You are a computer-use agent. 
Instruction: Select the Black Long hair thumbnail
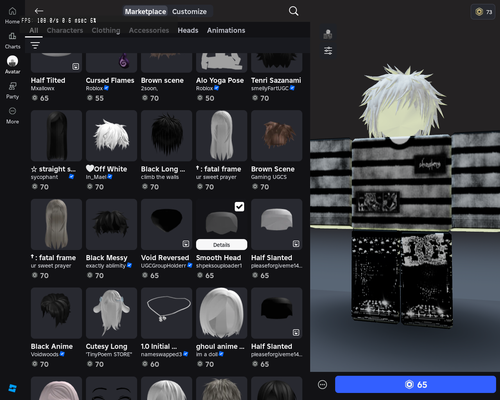167,136
